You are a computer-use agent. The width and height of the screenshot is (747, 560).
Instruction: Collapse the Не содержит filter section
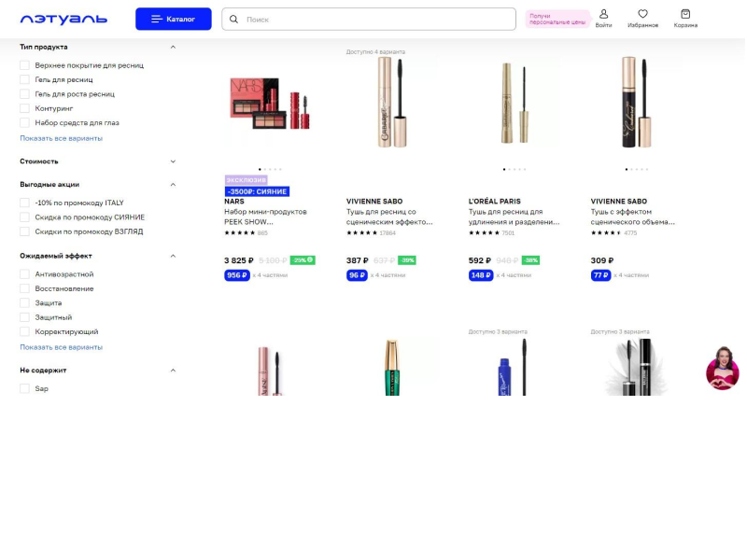[173, 370]
